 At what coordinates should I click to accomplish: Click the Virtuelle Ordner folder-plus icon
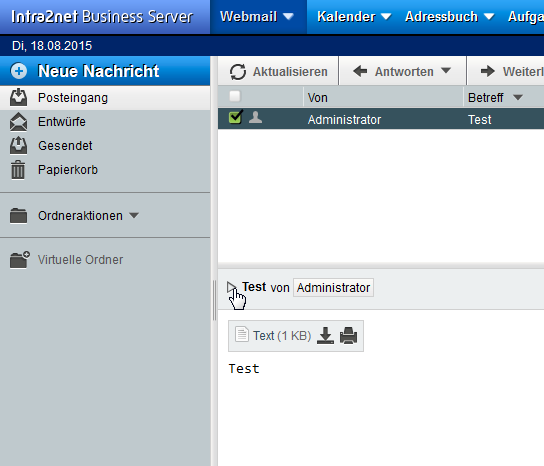point(19,260)
